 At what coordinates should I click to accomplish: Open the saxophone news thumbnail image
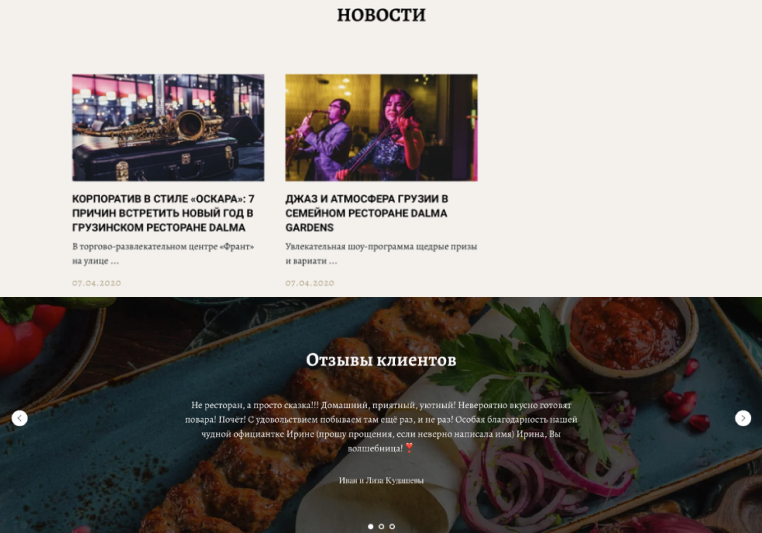tap(168, 127)
